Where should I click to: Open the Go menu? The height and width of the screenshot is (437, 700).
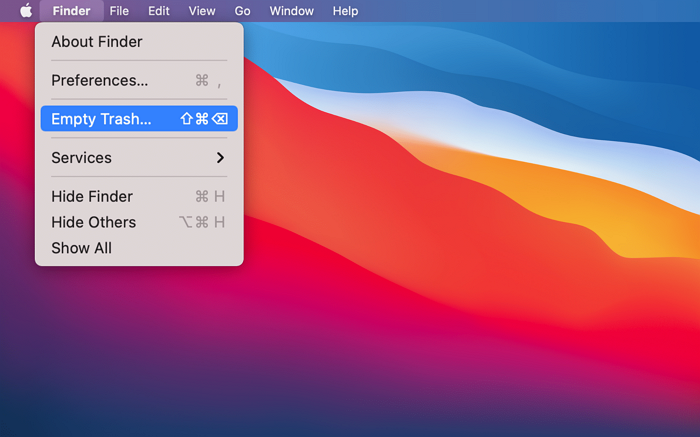coord(243,11)
